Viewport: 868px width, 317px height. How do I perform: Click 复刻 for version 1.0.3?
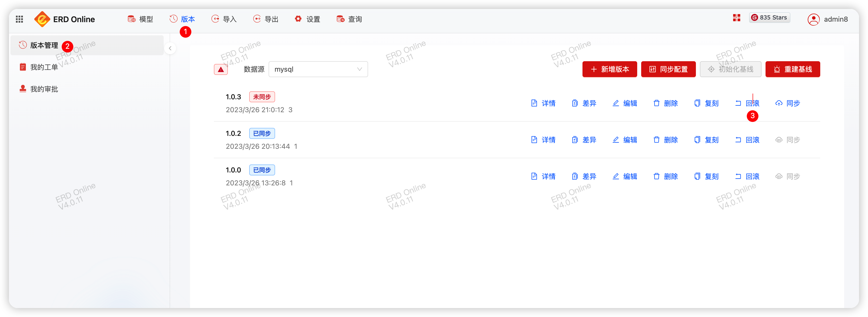coord(706,103)
